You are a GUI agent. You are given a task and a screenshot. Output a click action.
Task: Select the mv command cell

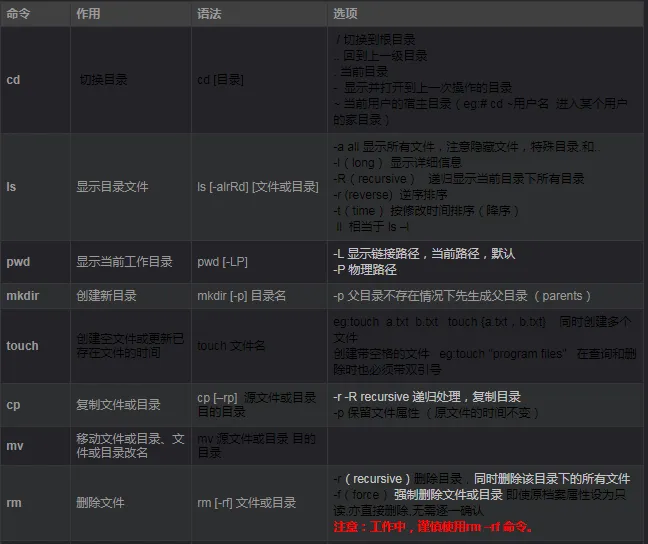pyautogui.click(x=35, y=446)
